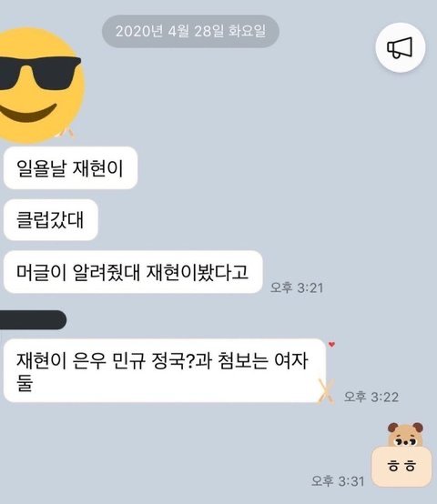Viewport: 437px width, 504px height.
Task: Click the word 화요일 in the date pill
Action: [247, 31]
